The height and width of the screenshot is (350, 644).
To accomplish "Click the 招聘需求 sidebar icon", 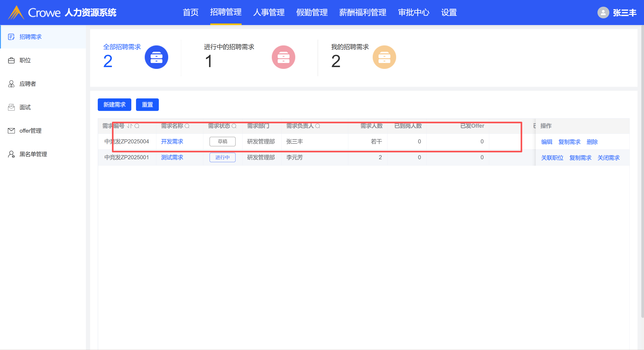I will 11,37.
